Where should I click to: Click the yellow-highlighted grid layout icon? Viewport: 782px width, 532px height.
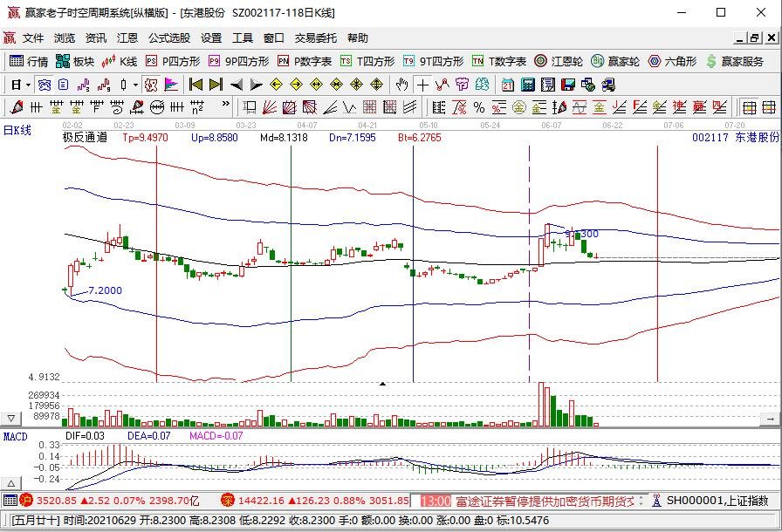click(x=750, y=107)
